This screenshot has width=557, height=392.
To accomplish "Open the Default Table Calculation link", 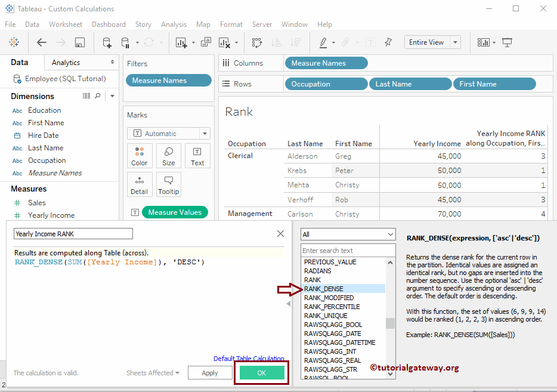I will point(249,359).
